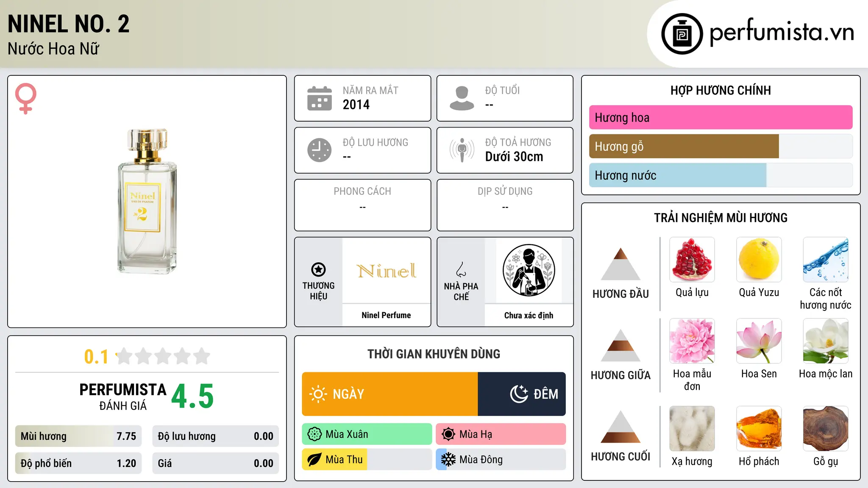Click the Phong cách card
Image resolution: width=868 pixels, height=488 pixels.
coord(363,205)
